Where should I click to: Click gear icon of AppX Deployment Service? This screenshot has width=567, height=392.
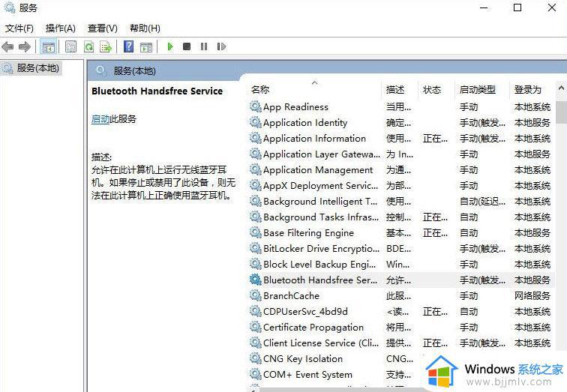coord(256,185)
